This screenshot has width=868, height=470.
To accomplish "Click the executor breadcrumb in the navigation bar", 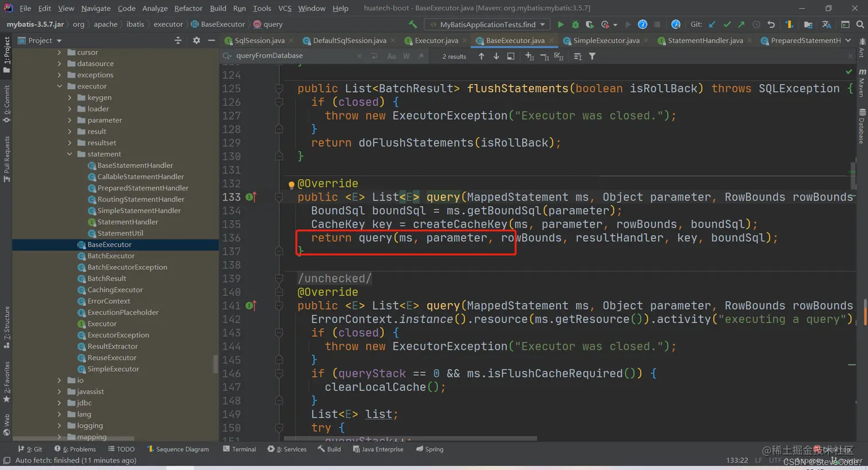I will click(168, 24).
